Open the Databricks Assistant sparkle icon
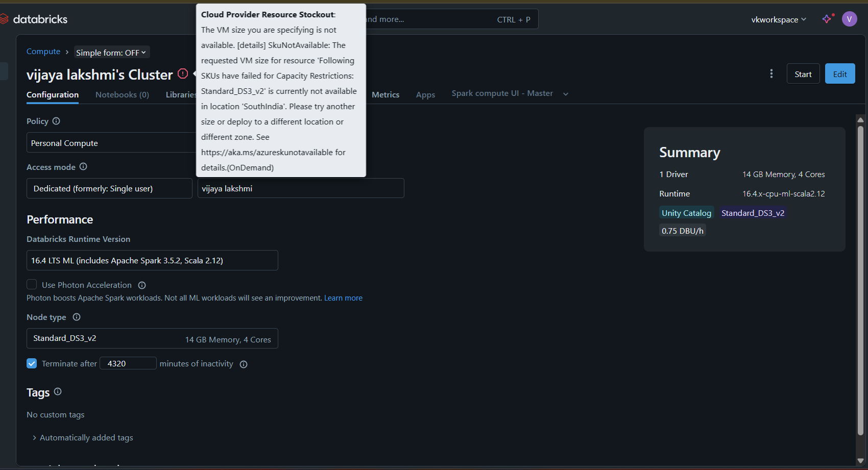Image resolution: width=868 pixels, height=470 pixels. point(827,19)
